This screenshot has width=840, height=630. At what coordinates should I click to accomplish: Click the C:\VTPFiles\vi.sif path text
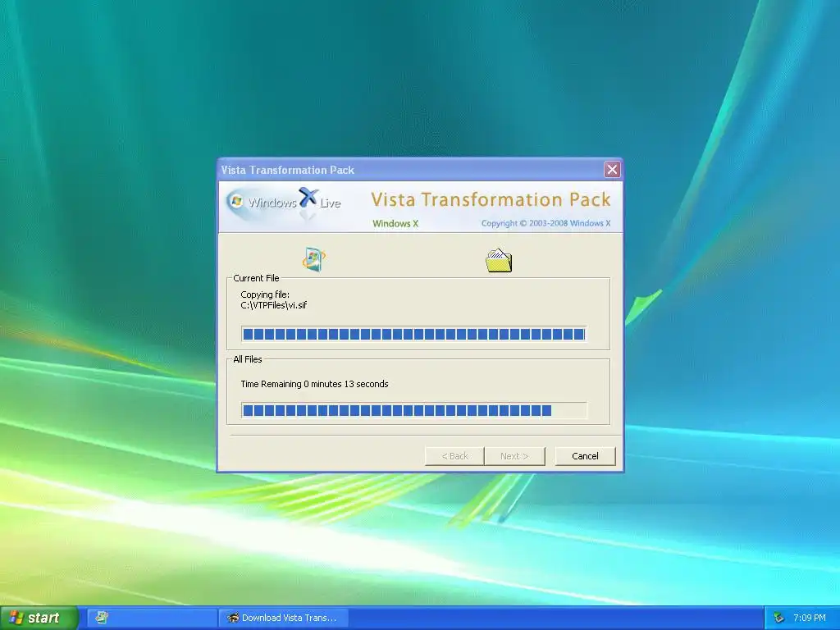coord(274,305)
